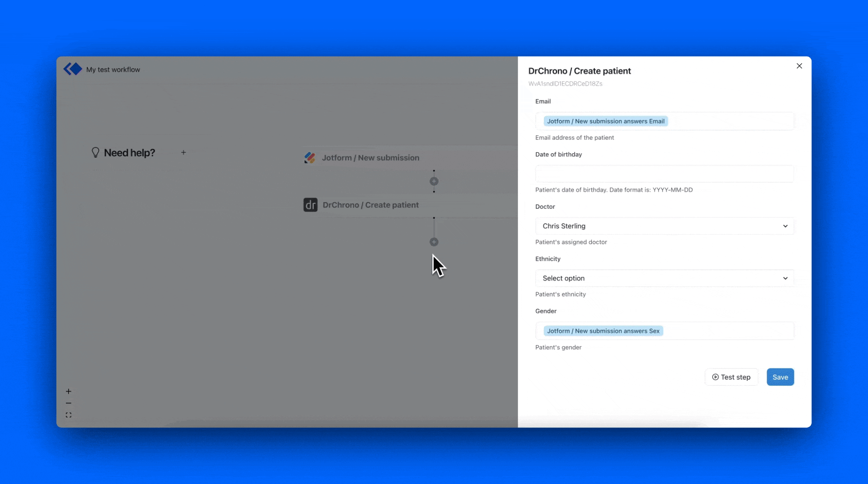This screenshot has height=484, width=868.
Task: Add step after DrChrono node
Action: pos(434,242)
